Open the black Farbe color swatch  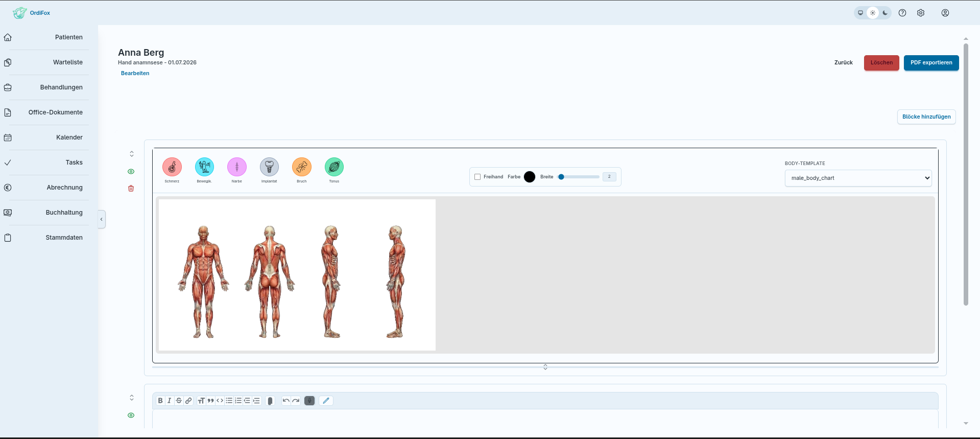[x=530, y=177]
